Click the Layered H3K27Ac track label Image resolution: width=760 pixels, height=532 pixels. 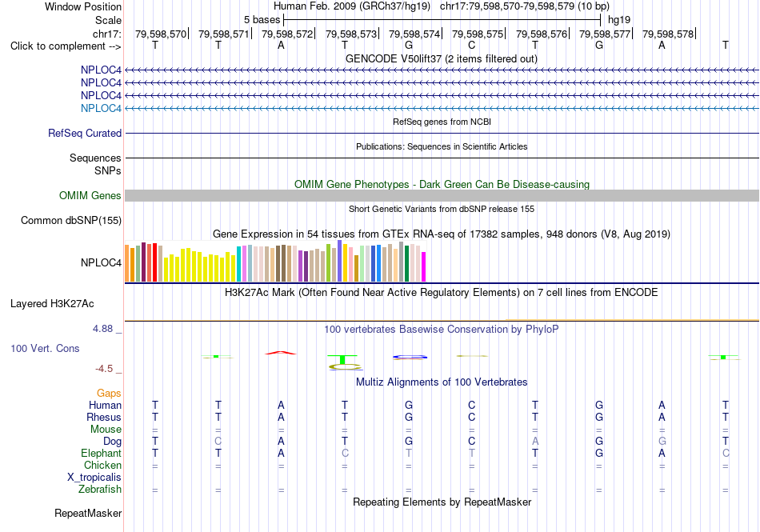point(52,304)
